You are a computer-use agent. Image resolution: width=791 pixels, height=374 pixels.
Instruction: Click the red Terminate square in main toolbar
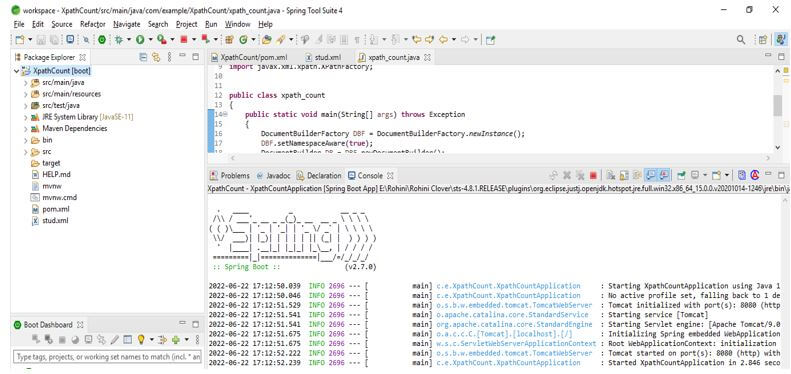[x=184, y=39]
